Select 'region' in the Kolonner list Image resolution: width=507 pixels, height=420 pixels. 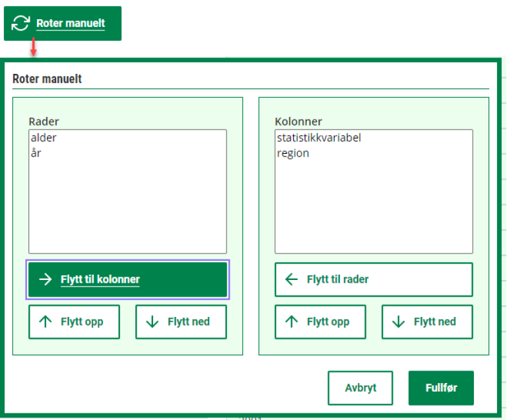click(x=293, y=153)
